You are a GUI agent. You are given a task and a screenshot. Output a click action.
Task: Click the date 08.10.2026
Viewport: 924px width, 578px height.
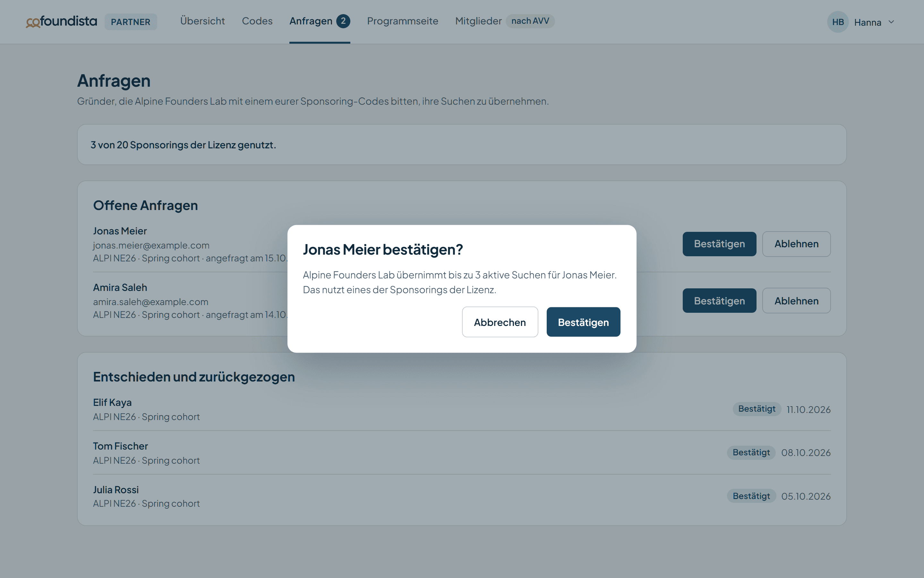pos(806,453)
